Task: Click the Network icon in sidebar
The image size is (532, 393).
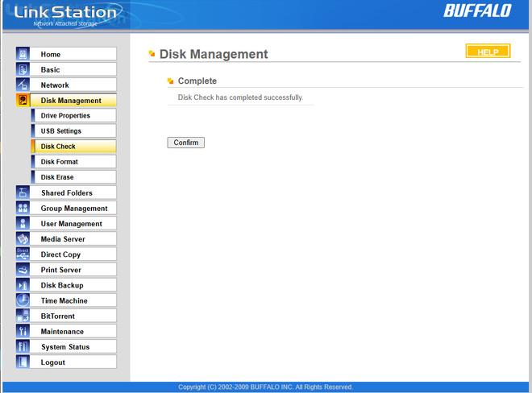Action: 23,85
